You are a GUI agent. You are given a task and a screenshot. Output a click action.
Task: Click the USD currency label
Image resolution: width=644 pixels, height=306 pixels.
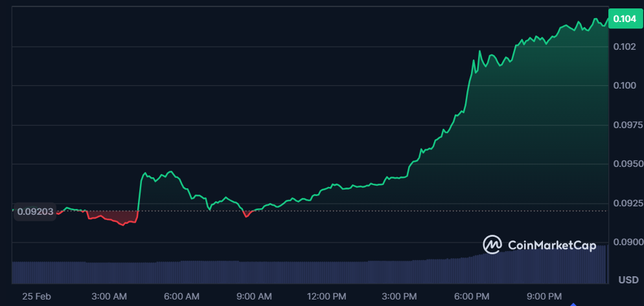click(x=628, y=279)
